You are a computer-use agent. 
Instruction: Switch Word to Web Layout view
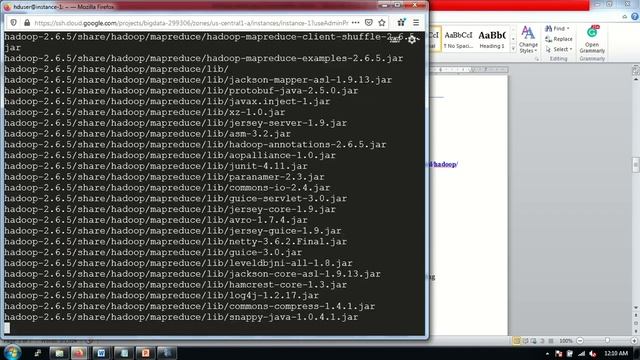click(534, 340)
